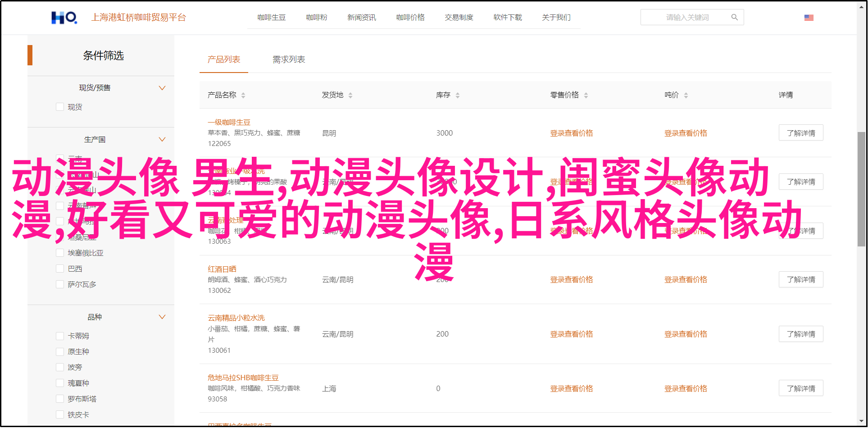Click retail 登录查看价格 for 红酒日晒
Image resolution: width=868 pixels, height=428 pixels.
click(x=572, y=280)
